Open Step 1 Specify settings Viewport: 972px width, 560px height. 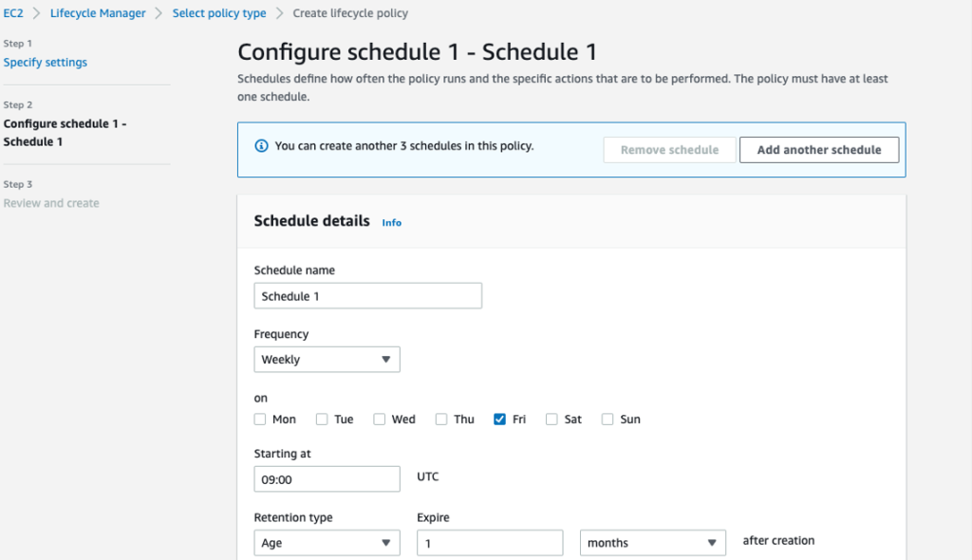click(45, 62)
